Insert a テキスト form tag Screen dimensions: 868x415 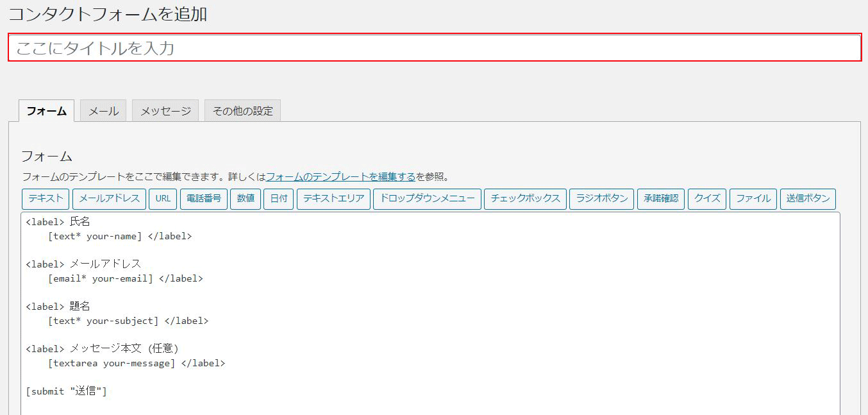tap(46, 199)
